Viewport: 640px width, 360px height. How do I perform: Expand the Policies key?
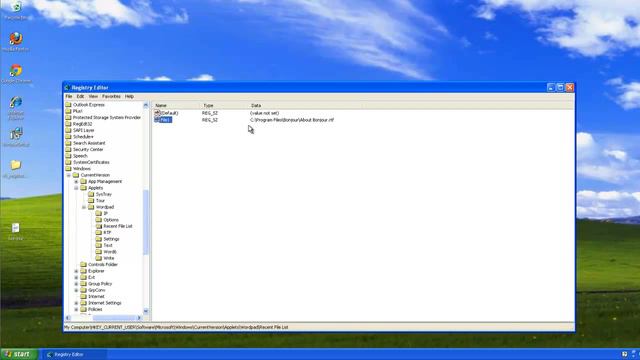tap(76, 309)
